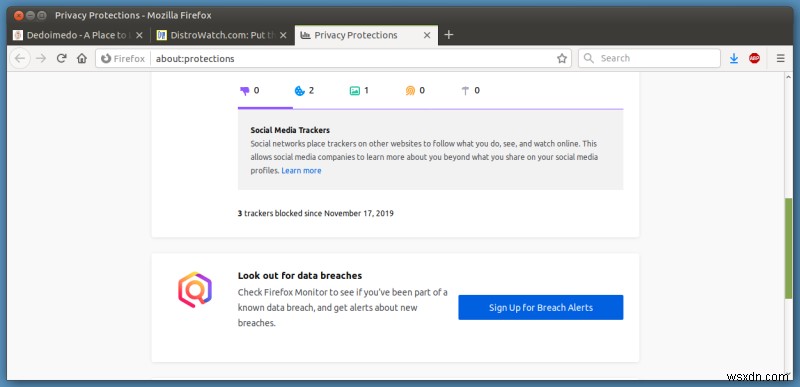Viewport: 800px width, 387px height.
Task: Open the Adblock Plus extension
Action: coord(754,59)
